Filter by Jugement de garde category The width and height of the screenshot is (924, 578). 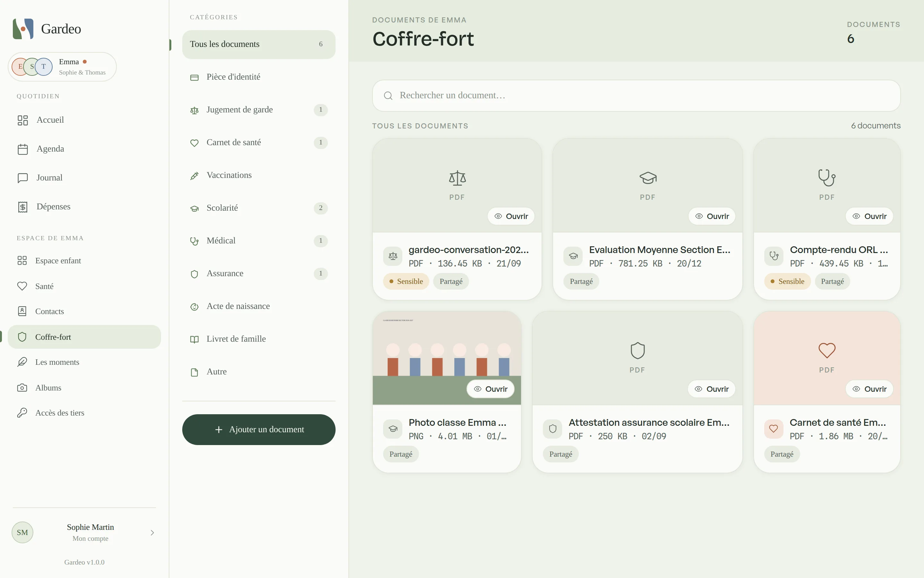259,110
